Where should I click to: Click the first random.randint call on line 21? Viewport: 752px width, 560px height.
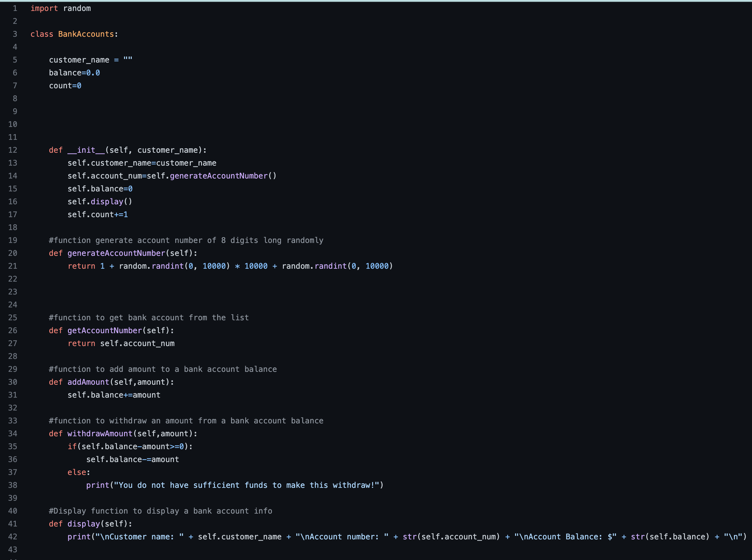click(168, 266)
